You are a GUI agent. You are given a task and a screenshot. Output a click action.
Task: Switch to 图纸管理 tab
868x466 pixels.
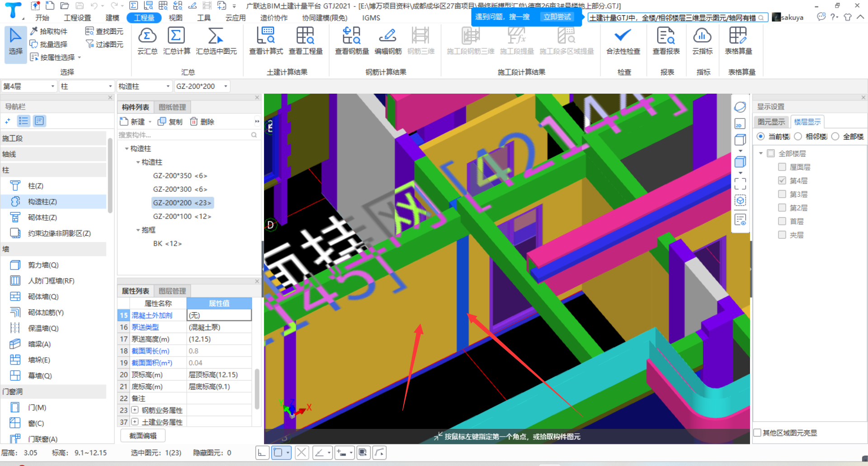[x=172, y=107]
